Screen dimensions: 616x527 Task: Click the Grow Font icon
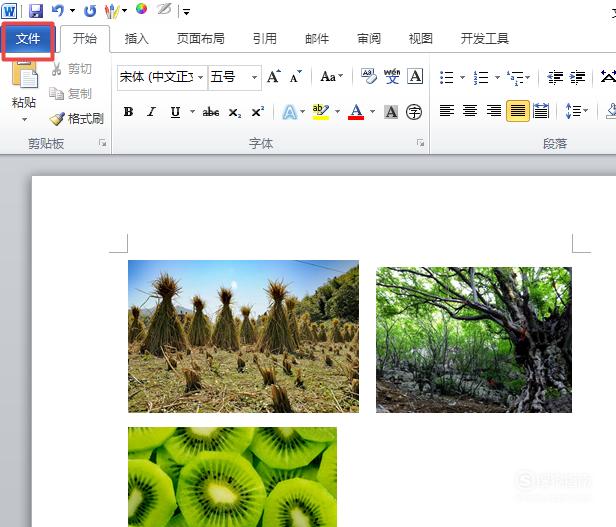[274, 76]
